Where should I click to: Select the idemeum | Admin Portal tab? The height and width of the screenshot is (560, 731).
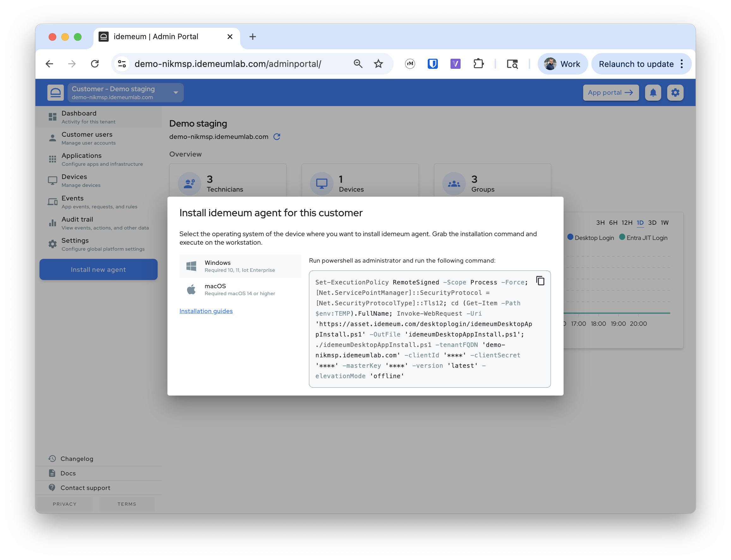tap(166, 37)
